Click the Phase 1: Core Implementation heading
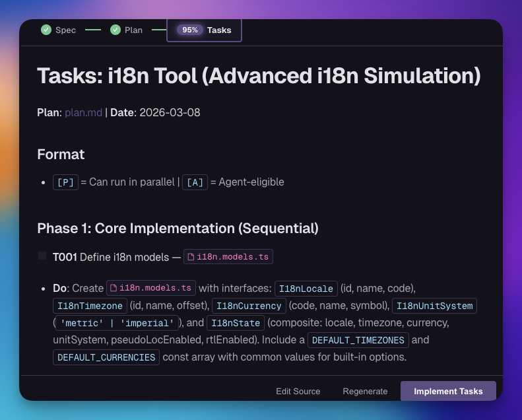 click(178, 228)
